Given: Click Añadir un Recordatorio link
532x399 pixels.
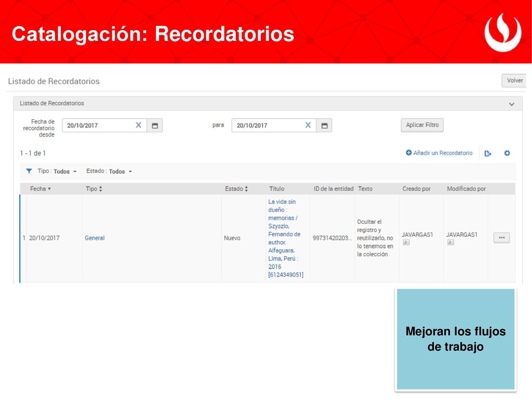Looking at the screenshot, I should 439,153.
